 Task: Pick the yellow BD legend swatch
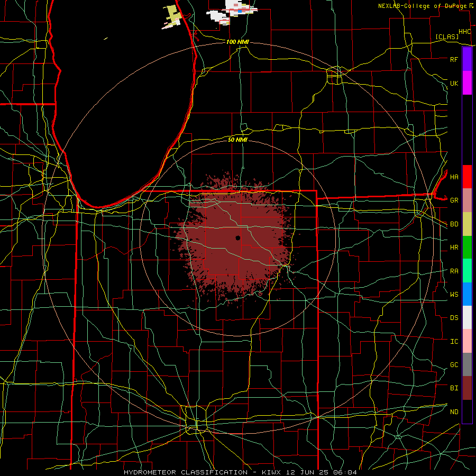(467, 224)
